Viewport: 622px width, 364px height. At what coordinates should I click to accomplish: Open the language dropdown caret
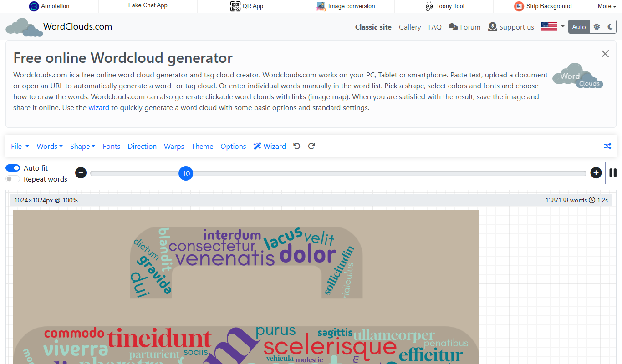pyautogui.click(x=563, y=27)
